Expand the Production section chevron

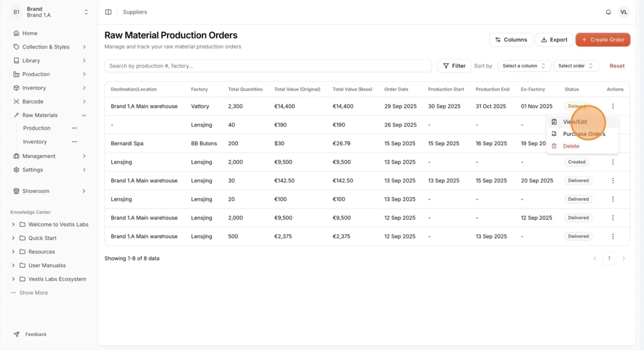(84, 74)
